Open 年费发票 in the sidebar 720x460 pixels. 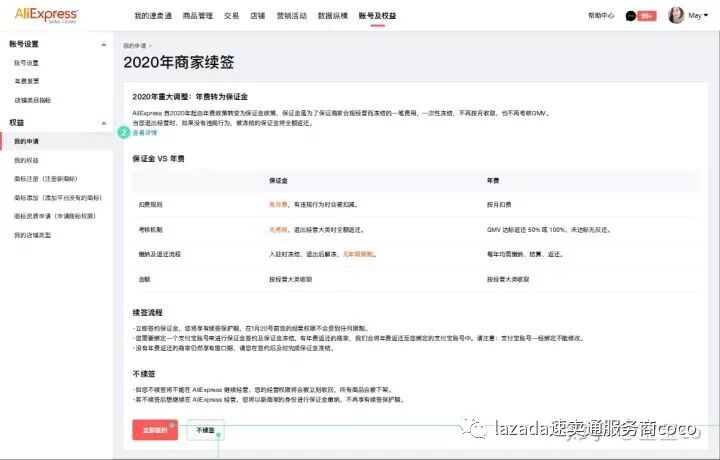[x=27, y=81]
